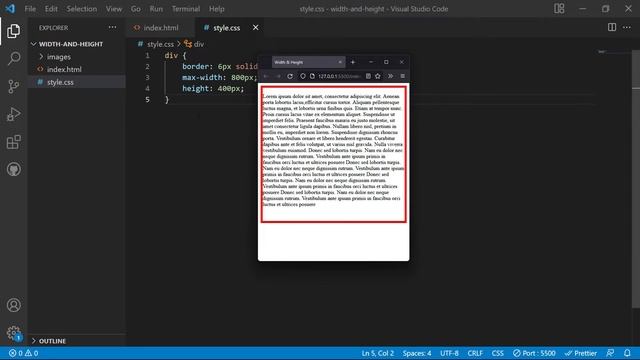Open the File menu
Image resolution: width=640 pixels, height=360 pixels.
(x=30, y=9)
